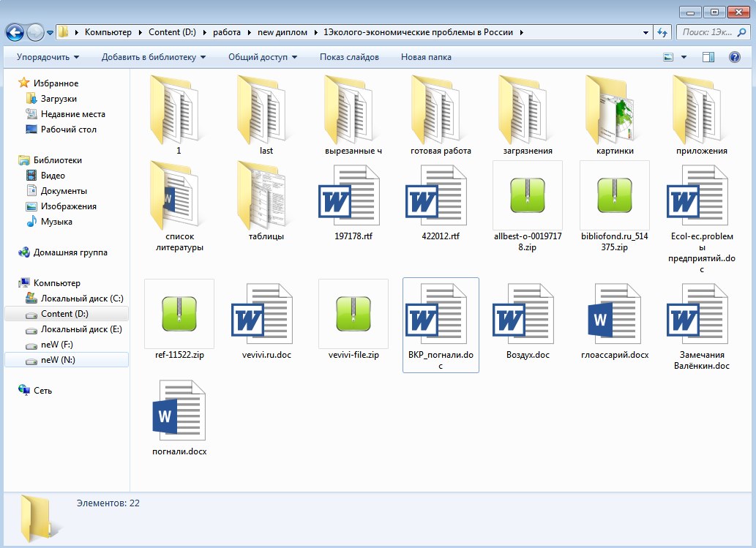Open Документы library

click(x=64, y=191)
